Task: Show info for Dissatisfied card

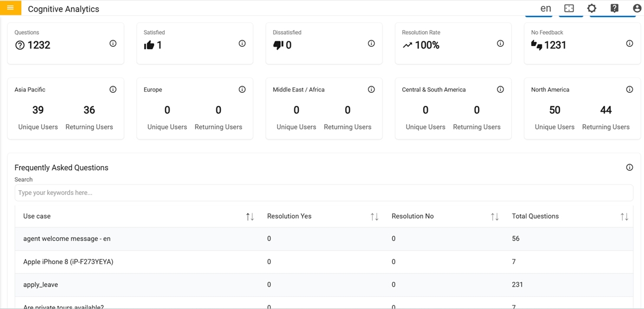Action: 371,44
